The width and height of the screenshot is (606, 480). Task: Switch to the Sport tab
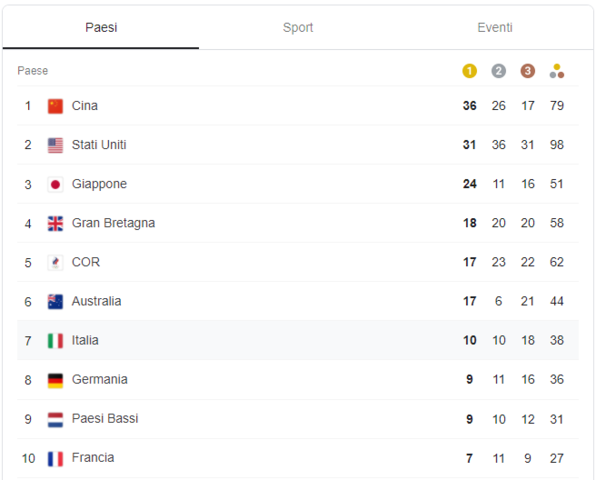(x=298, y=27)
